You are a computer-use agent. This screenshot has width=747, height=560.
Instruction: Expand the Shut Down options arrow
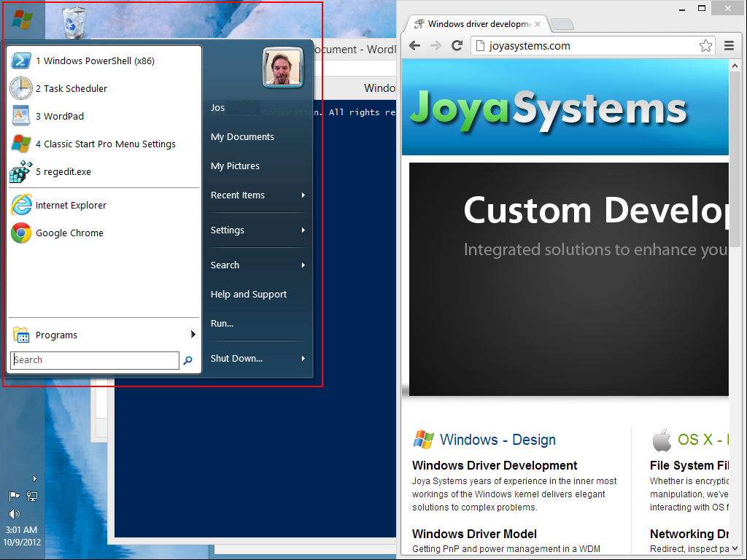tap(303, 359)
